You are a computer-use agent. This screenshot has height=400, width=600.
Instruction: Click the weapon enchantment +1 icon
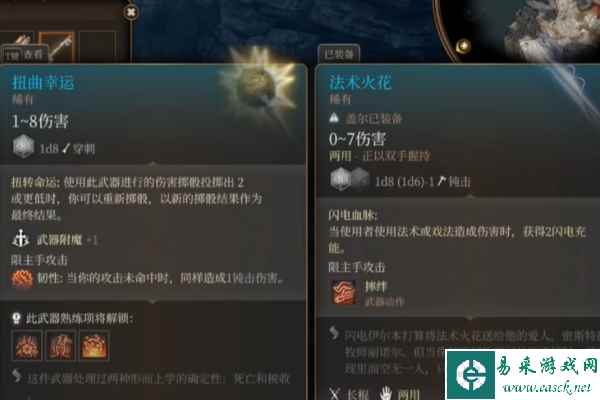[21, 239]
